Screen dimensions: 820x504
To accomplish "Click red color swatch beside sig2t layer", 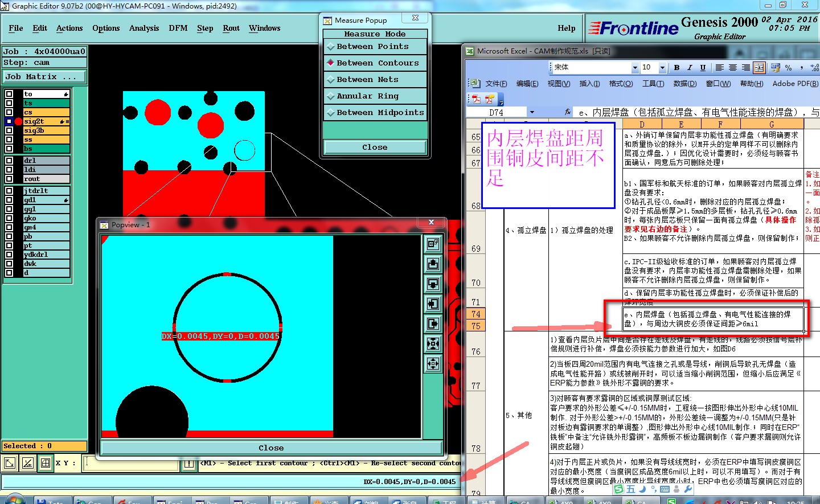I will click(18, 121).
